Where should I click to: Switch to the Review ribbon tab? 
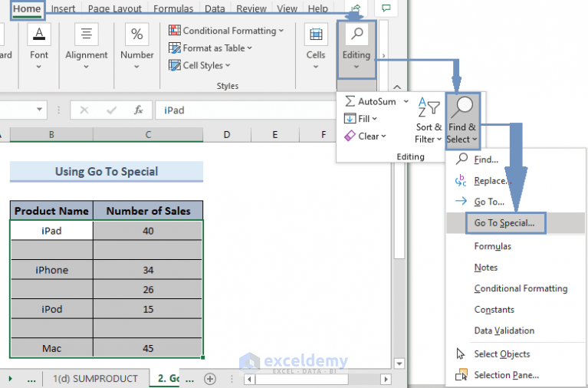(x=251, y=8)
